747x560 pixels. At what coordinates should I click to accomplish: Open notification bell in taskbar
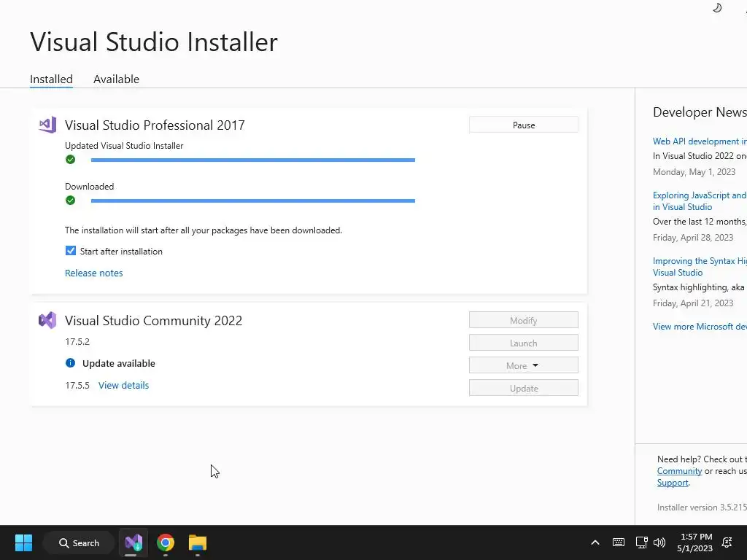point(727,542)
